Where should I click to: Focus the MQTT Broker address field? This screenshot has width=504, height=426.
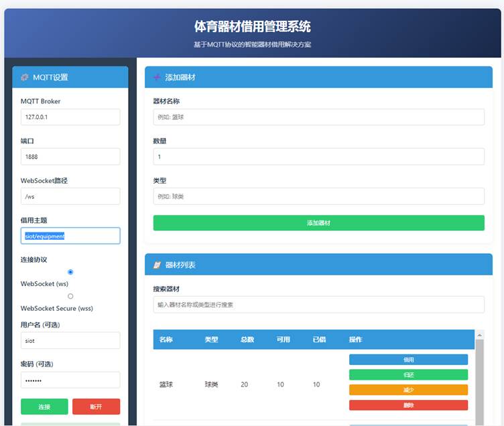pyautogui.click(x=70, y=117)
